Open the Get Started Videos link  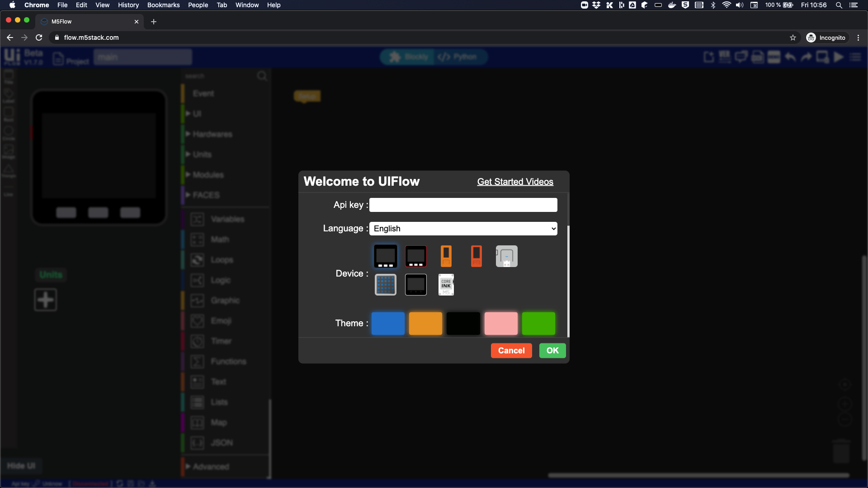pyautogui.click(x=515, y=182)
